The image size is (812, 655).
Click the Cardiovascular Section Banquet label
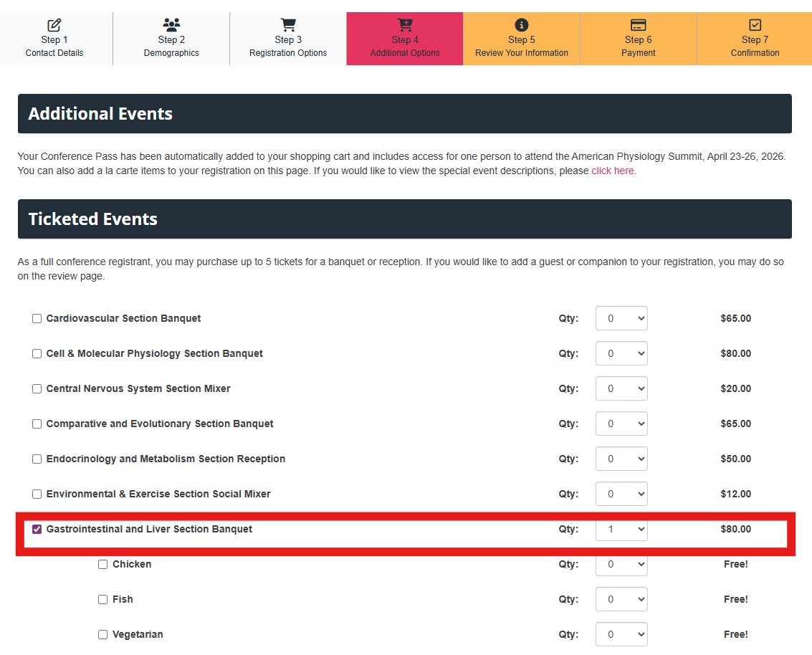pos(123,318)
